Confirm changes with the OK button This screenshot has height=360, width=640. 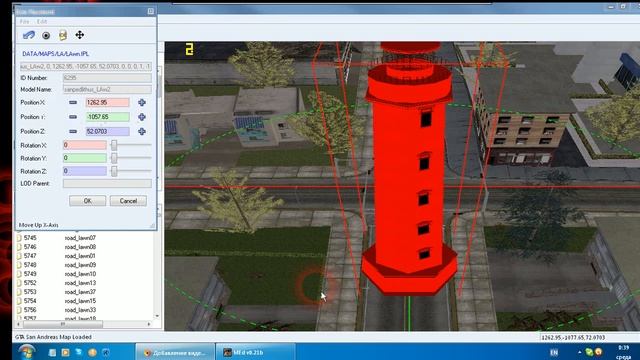[87, 201]
